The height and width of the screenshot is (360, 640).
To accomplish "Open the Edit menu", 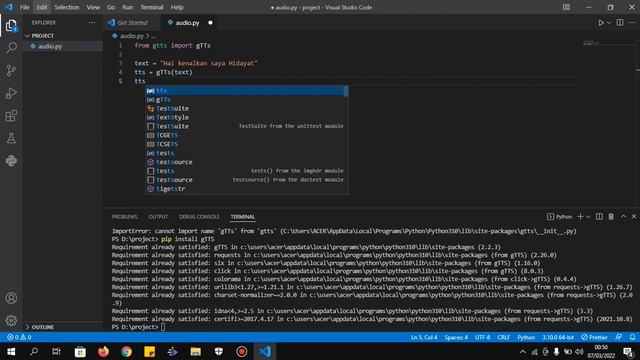I will pos(42,7).
